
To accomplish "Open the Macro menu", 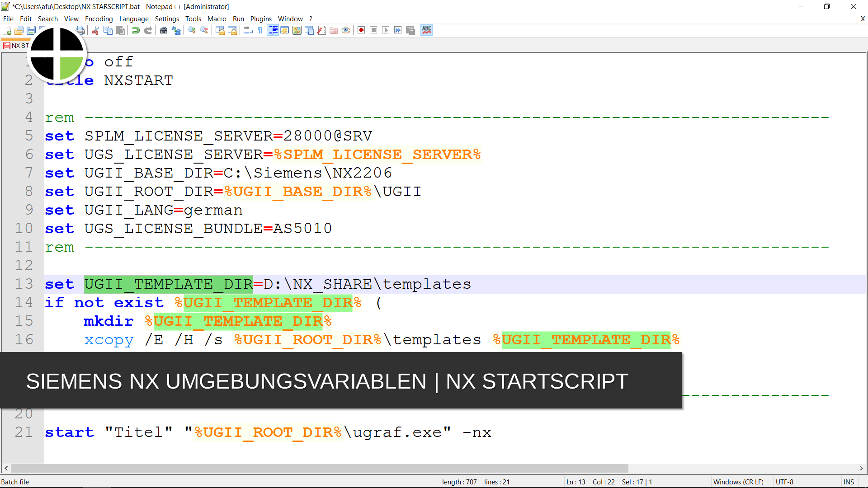I will click(x=217, y=19).
